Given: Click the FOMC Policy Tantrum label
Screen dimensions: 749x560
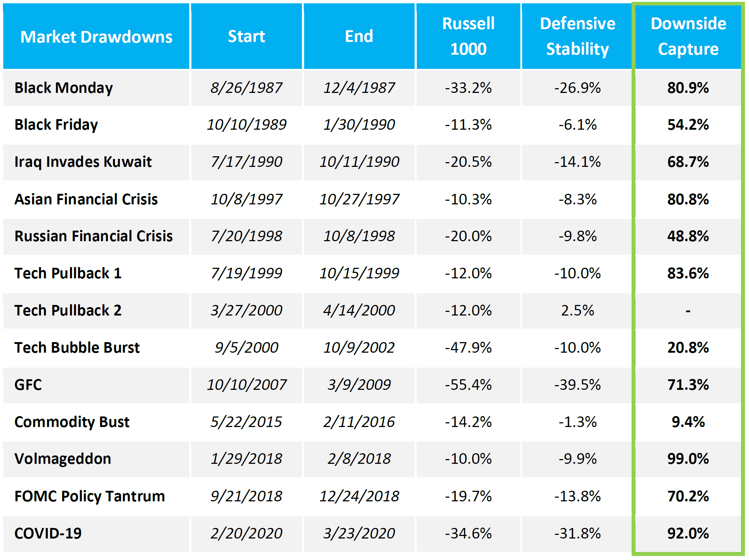Looking at the screenshot, I should tap(90, 496).
